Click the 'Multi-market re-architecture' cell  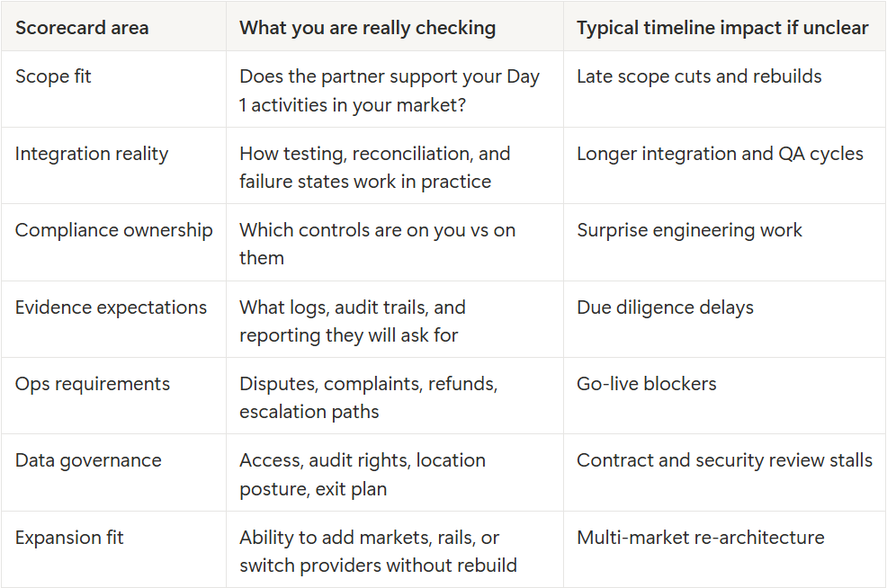(x=701, y=538)
